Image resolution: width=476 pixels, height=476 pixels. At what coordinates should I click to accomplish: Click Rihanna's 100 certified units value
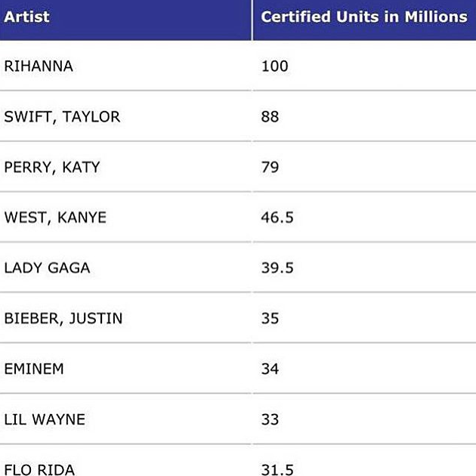[x=275, y=66]
